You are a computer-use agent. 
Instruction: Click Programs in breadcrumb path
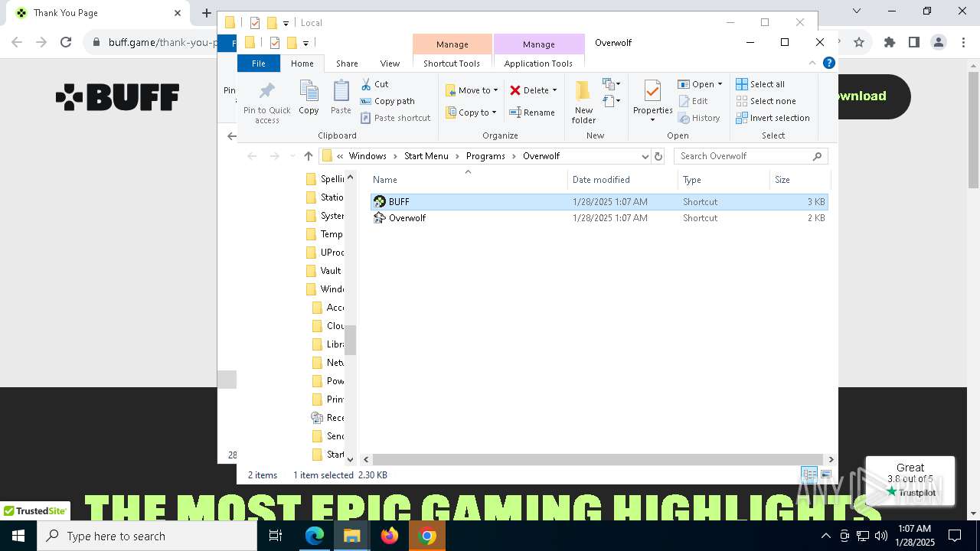tap(485, 156)
